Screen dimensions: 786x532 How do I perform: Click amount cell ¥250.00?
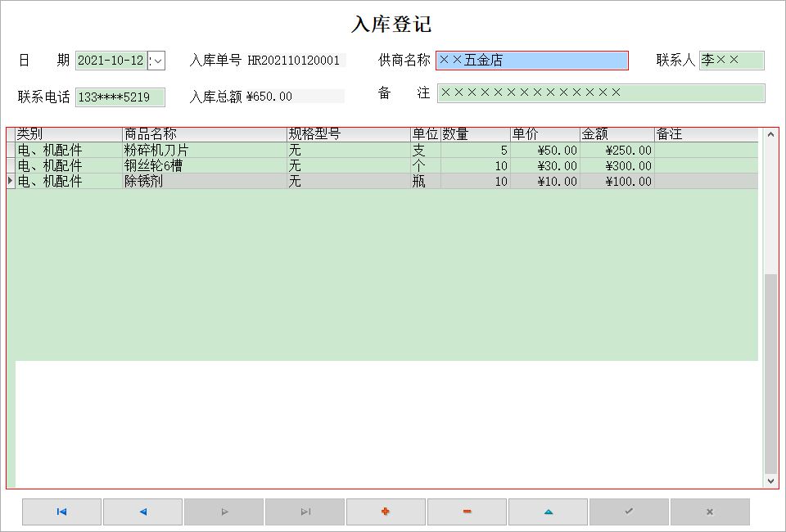(x=617, y=151)
